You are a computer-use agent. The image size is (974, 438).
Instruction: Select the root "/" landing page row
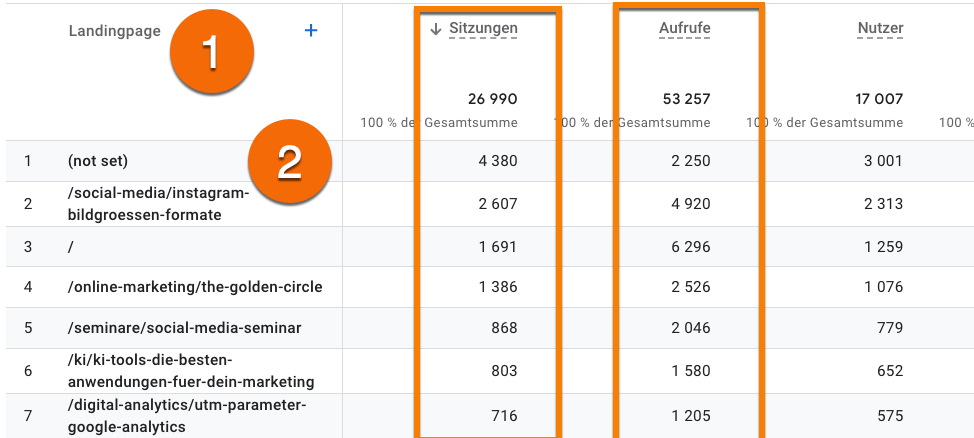72,246
